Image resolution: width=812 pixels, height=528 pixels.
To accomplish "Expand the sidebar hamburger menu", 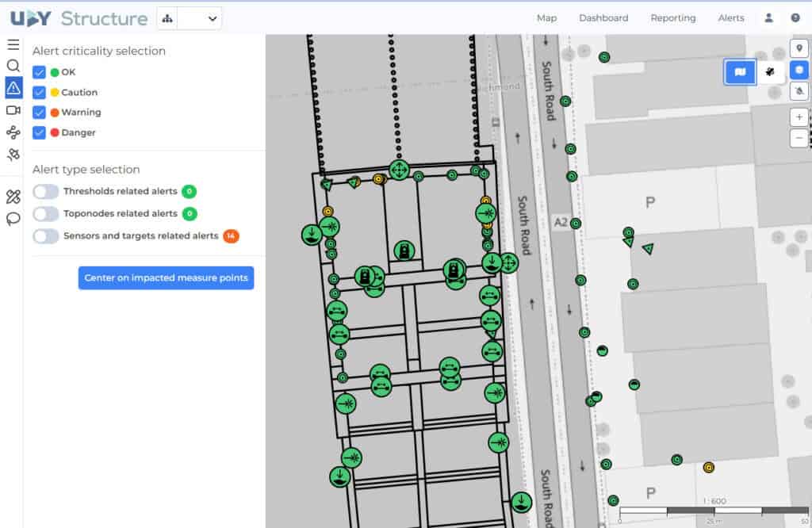I will point(11,44).
